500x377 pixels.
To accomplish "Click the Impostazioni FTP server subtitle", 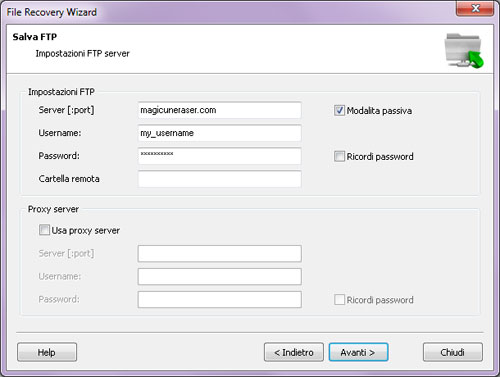I will click(x=82, y=54).
